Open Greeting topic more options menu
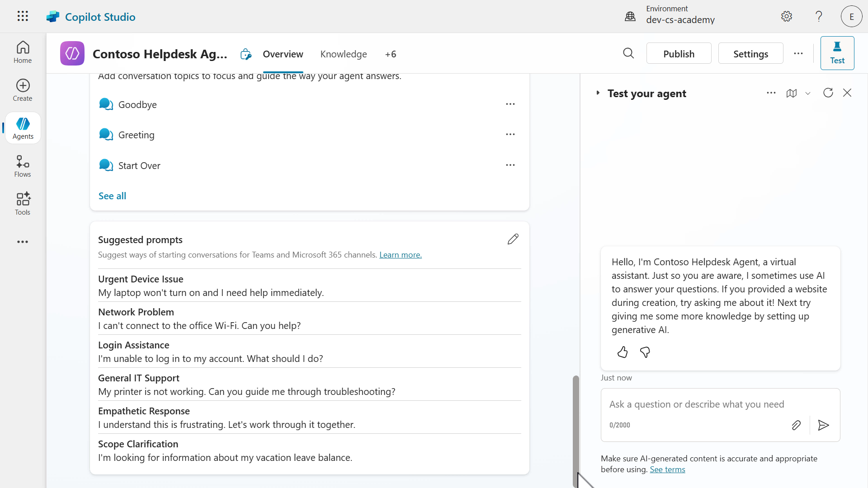The height and width of the screenshot is (488, 868). click(x=510, y=135)
